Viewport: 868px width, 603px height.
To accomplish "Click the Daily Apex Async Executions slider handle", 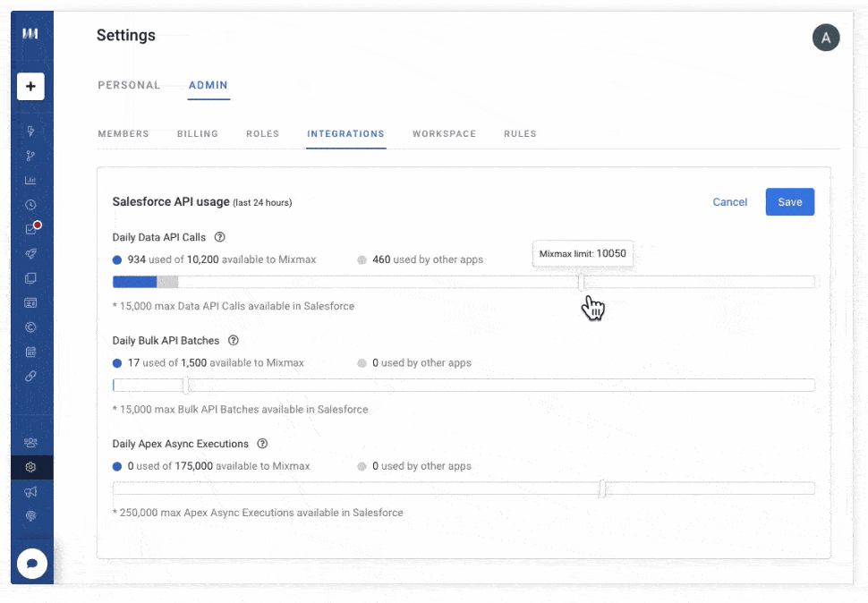I will pos(603,488).
